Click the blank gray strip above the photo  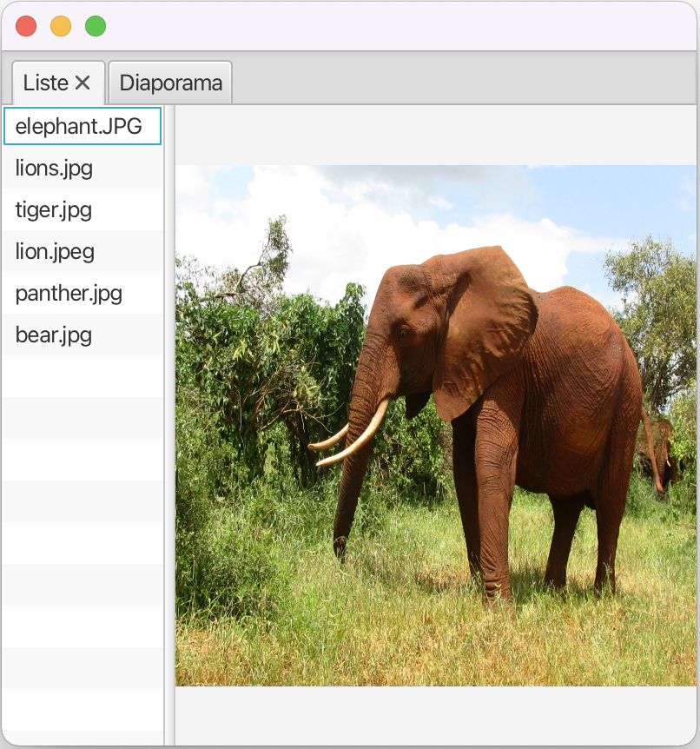434,136
